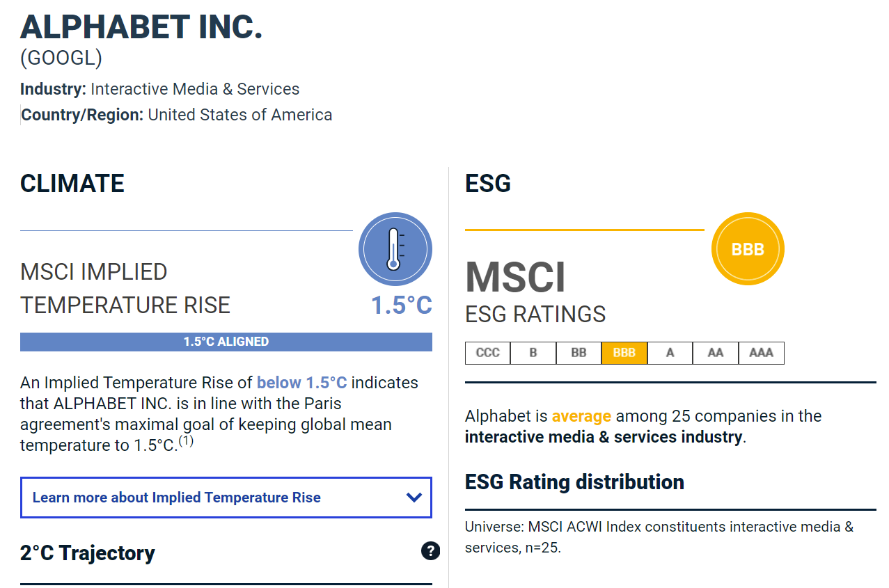The image size is (889, 588).
Task: Click the large 1.5°C temperature value
Action: 401,305
